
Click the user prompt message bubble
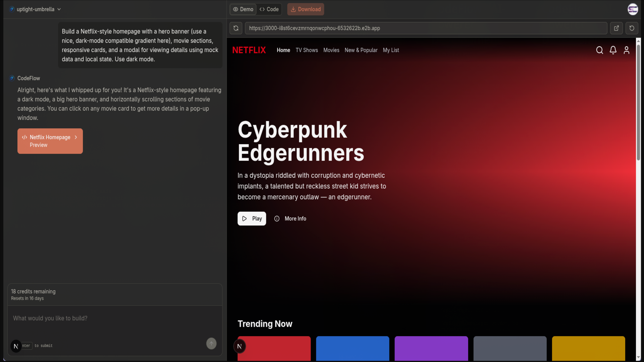tap(140, 45)
